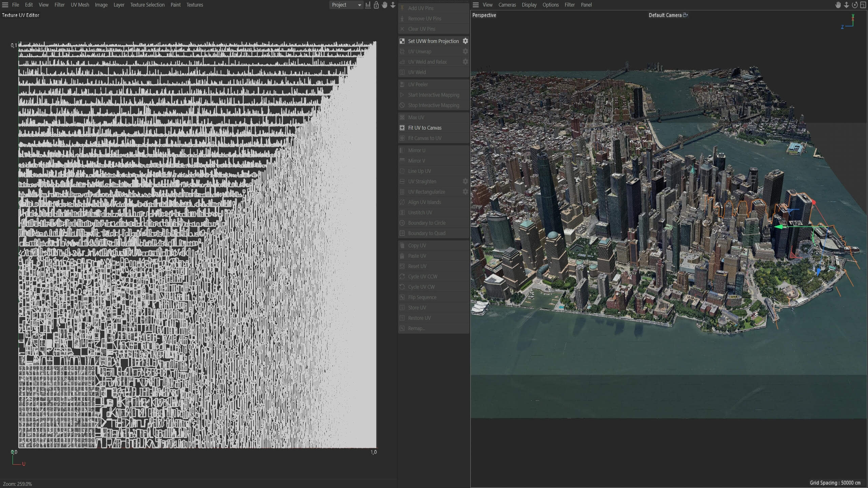Select the Remap... command
The width and height of the screenshot is (868, 488).
click(434, 328)
